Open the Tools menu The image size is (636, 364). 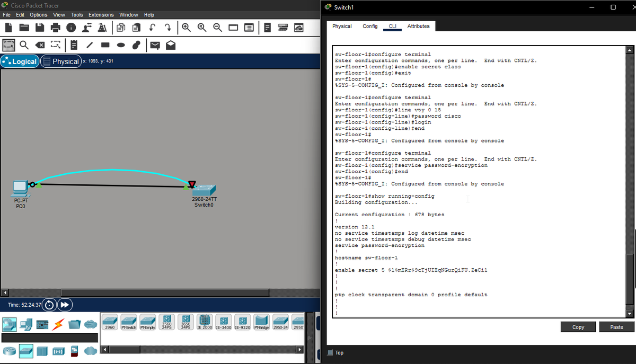click(x=77, y=15)
